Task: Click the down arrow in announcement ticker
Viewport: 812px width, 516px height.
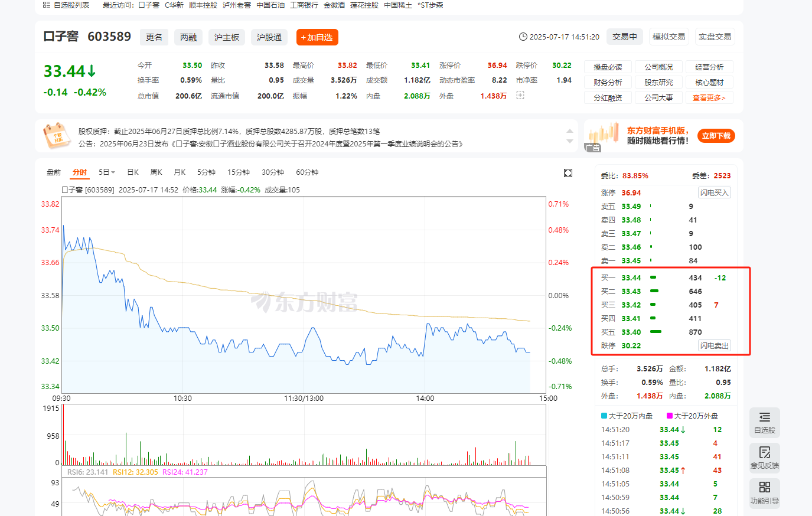Action: pyautogui.click(x=570, y=142)
